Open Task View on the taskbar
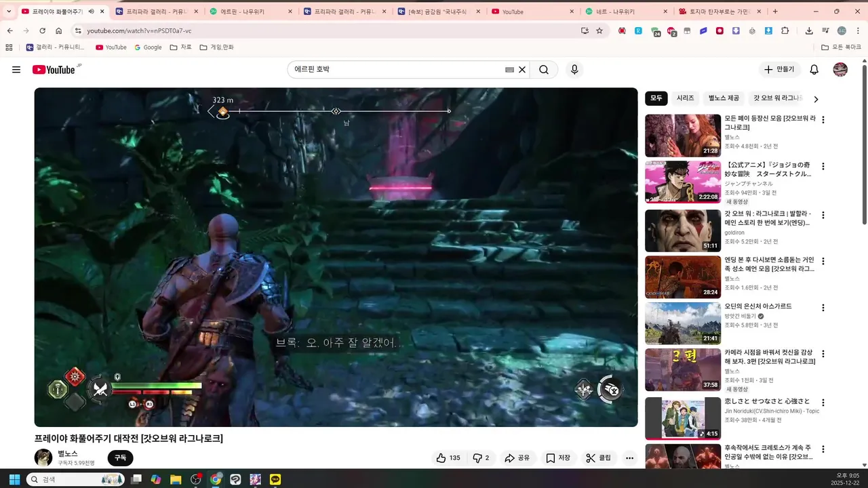Viewport: 868px width, 488px height. (136, 479)
